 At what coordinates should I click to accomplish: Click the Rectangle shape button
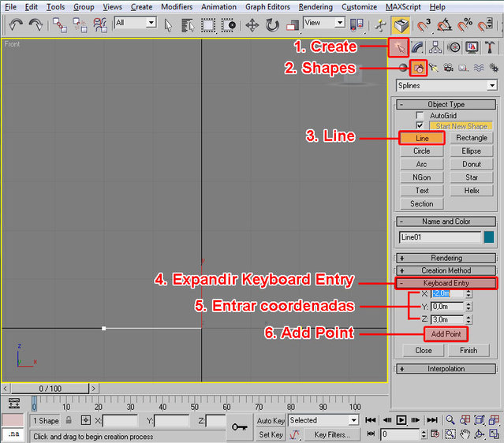(x=472, y=138)
